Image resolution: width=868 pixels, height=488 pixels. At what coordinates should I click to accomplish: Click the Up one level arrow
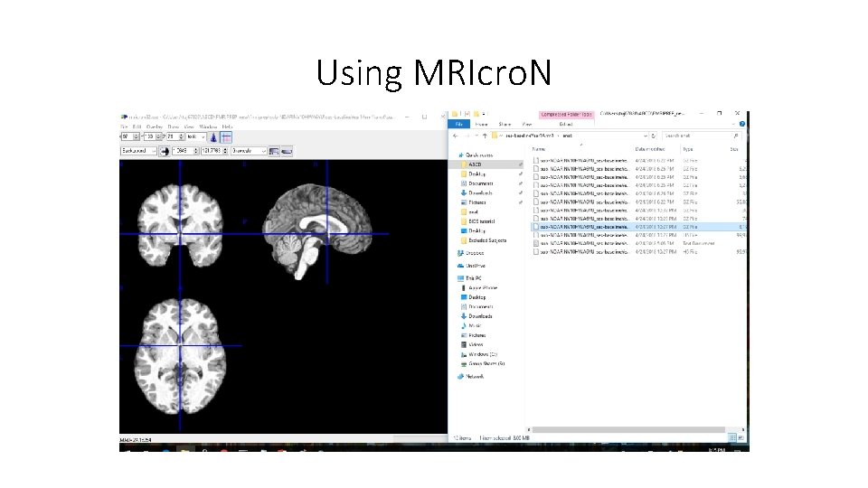[x=485, y=136]
